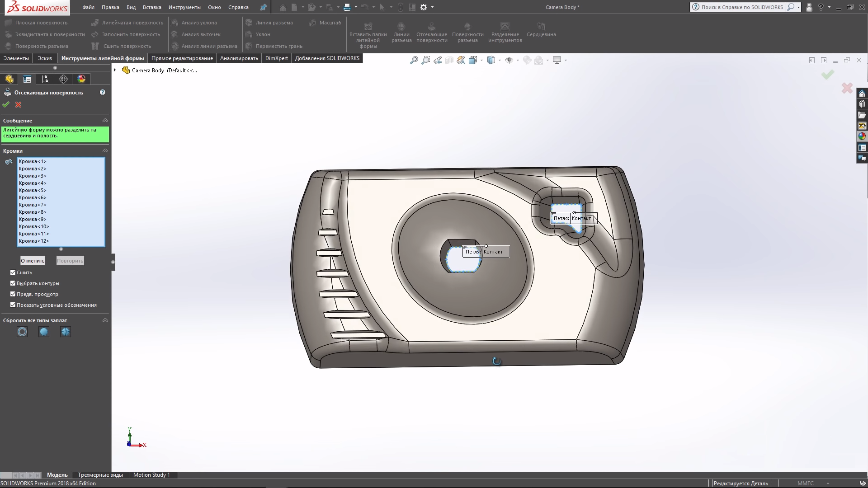Toggle the Сшить checkbox
Screen dimensions: 868x488
[x=13, y=272]
